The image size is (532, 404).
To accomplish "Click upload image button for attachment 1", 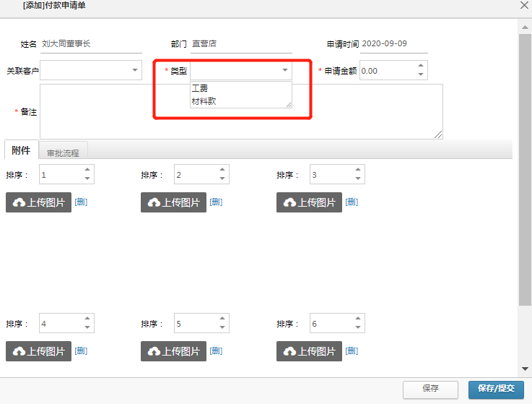I will tap(39, 202).
